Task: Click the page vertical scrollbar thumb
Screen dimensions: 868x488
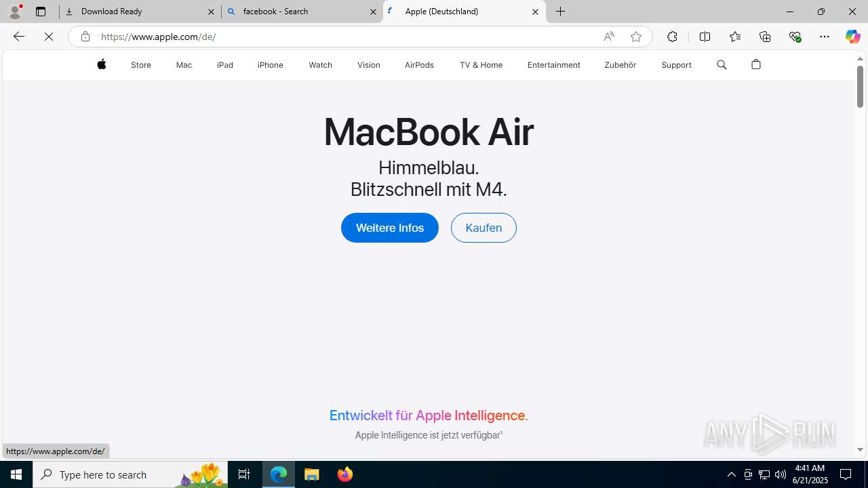Action: click(860, 87)
